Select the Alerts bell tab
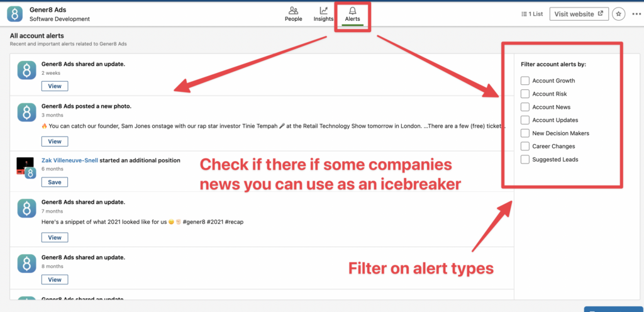This screenshot has height=312, width=644. point(352,14)
